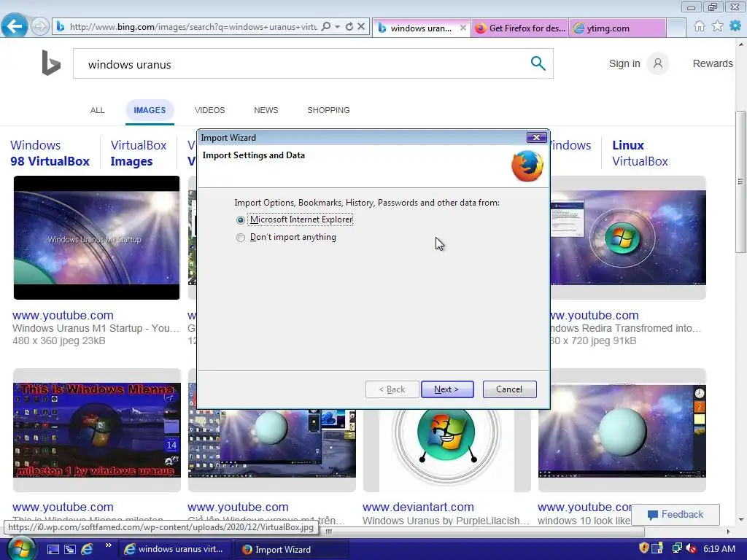Click 'Windows 98 VirtualBox' suggestion
The height and width of the screenshot is (560, 747).
coord(50,153)
